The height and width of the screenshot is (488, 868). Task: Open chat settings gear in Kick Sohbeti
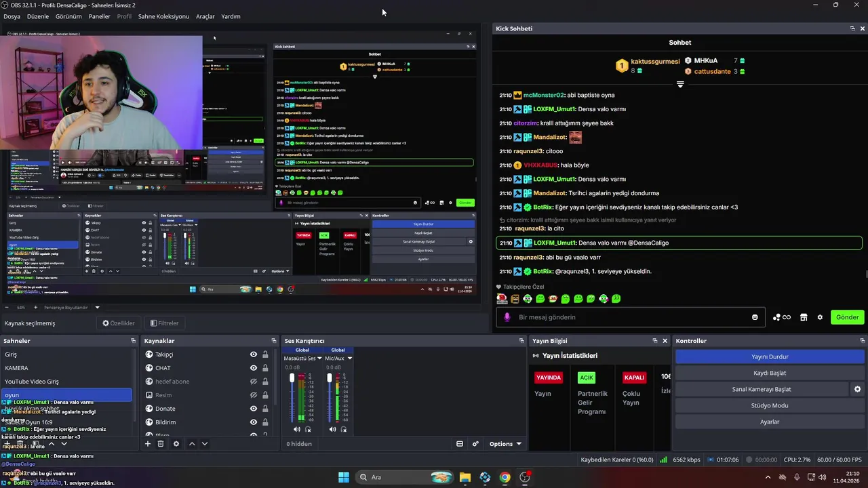click(x=820, y=317)
